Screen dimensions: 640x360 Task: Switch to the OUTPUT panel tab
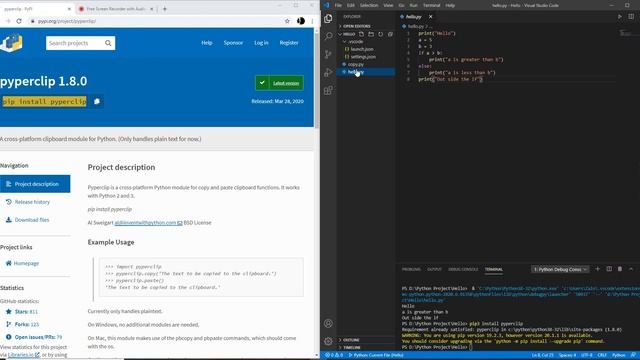434,269
